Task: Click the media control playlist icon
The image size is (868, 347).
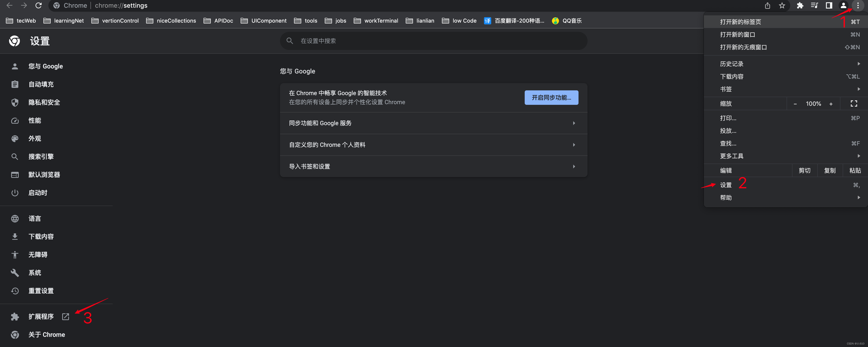Action: click(814, 5)
